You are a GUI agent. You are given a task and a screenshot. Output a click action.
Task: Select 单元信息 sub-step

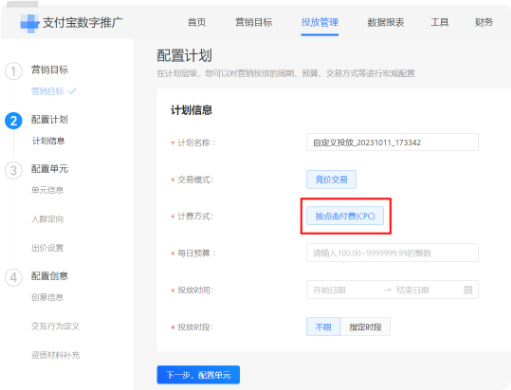(47, 190)
